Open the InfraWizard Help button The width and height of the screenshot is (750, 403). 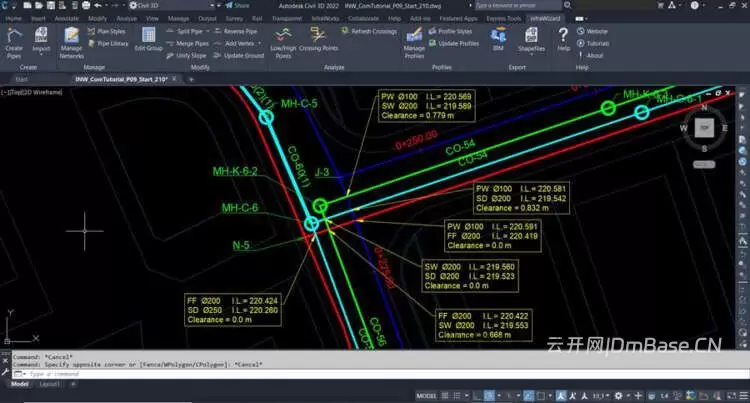(563, 38)
